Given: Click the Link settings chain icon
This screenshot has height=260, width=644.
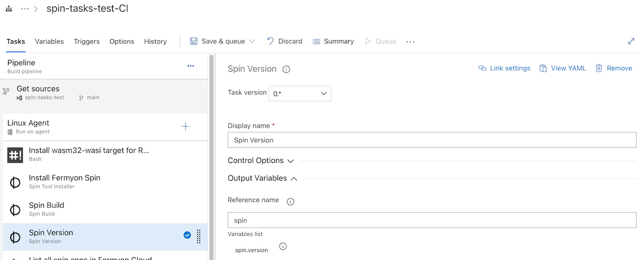Looking at the screenshot, I should pyautogui.click(x=482, y=68).
